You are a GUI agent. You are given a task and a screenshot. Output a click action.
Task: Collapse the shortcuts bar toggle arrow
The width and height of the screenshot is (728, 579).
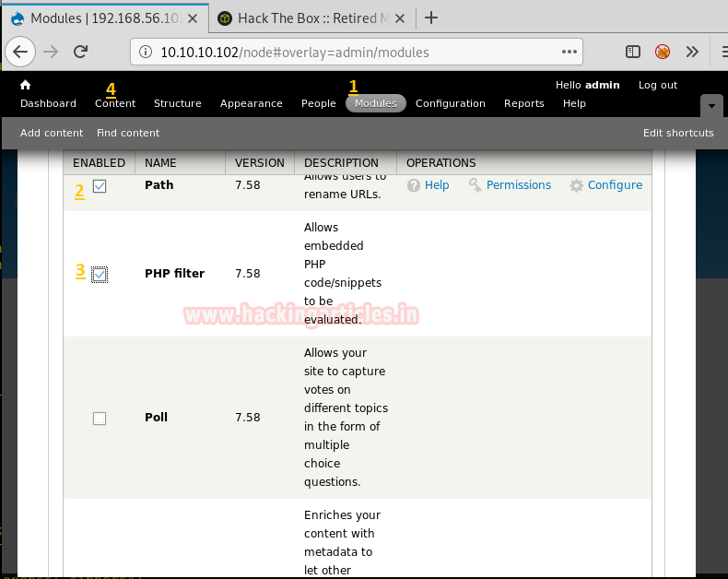[x=711, y=106]
